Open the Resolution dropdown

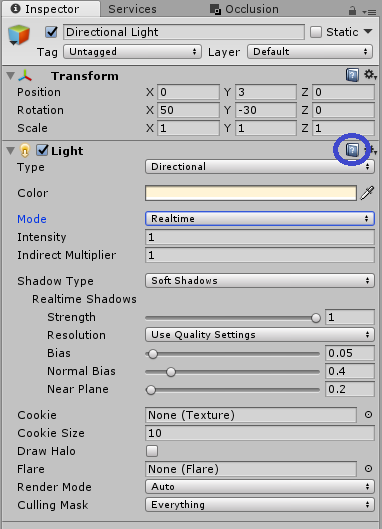(260, 335)
